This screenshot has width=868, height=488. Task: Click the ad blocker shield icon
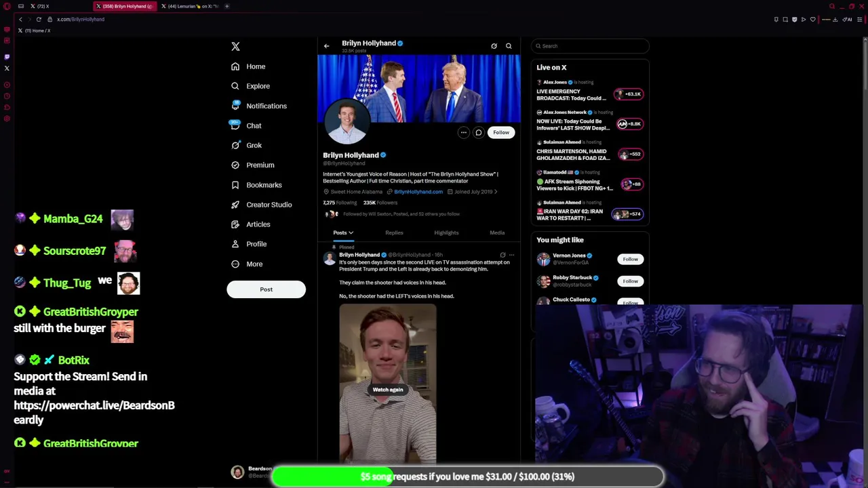795,19
